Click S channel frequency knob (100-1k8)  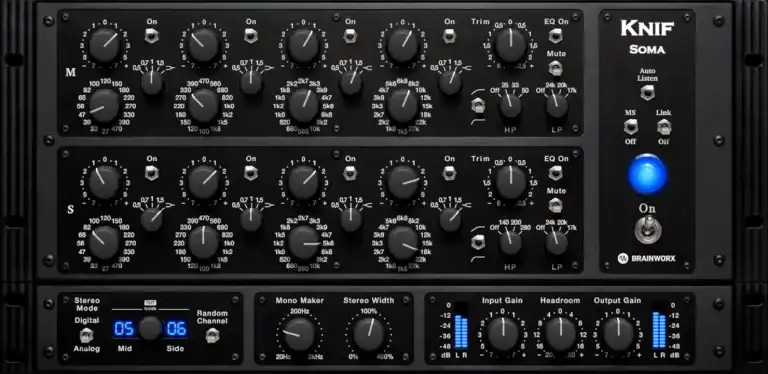[x=204, y=242]
